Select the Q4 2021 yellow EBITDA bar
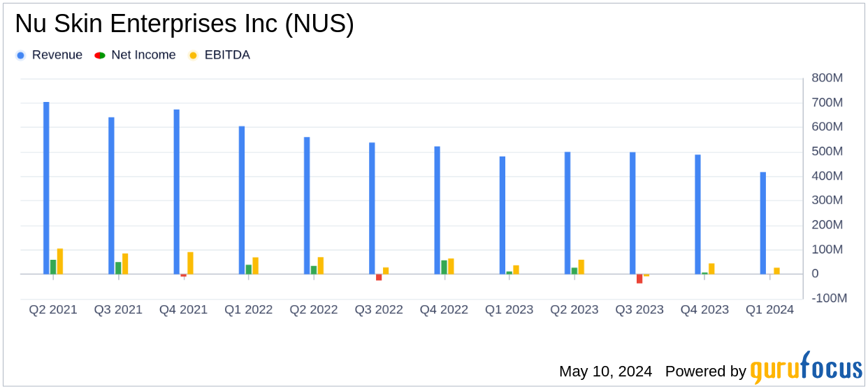This screenshot has height=389, width=868. (x=190, y=263)
